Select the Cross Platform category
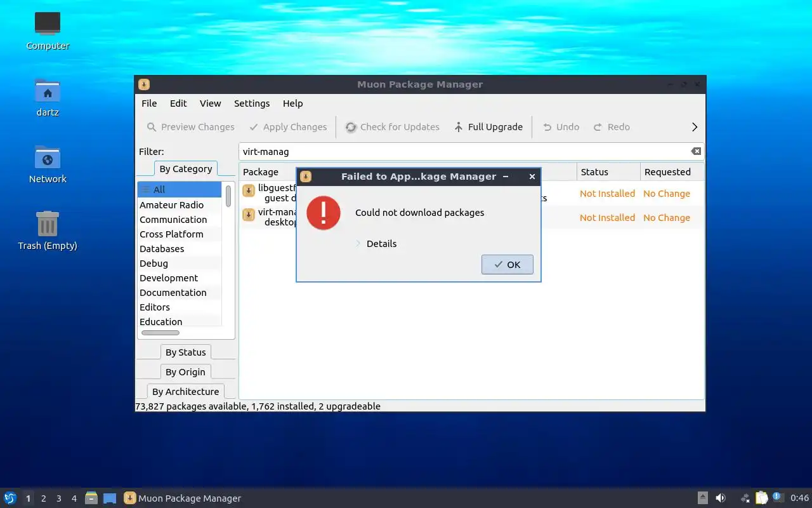Image resolution: width=812 pixels, height=508 pixels. click(x=180, y=234)
